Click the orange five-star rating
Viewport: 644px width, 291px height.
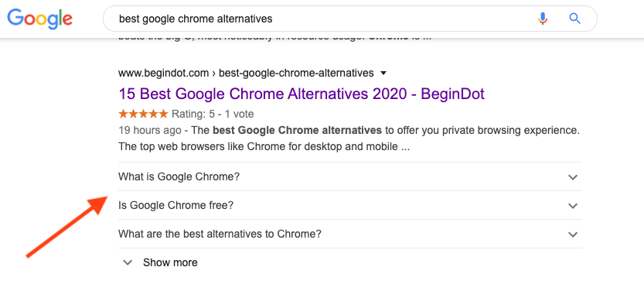[x=143, y=114]
